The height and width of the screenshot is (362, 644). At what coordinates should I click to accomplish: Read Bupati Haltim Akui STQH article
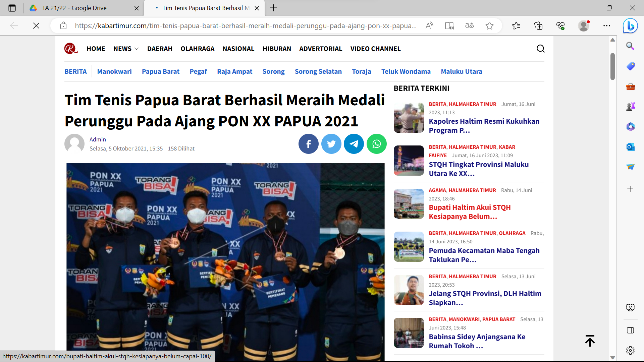[x=470, y=212]
